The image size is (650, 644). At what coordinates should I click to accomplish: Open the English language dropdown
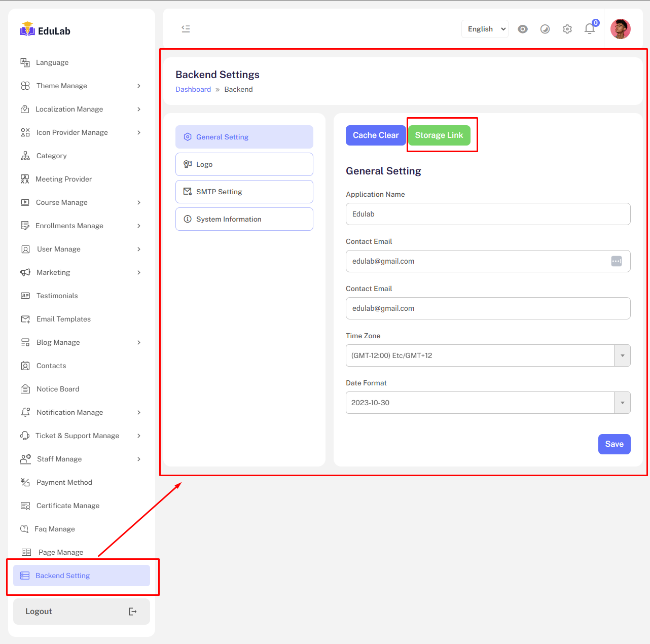[x=485, y=29]
